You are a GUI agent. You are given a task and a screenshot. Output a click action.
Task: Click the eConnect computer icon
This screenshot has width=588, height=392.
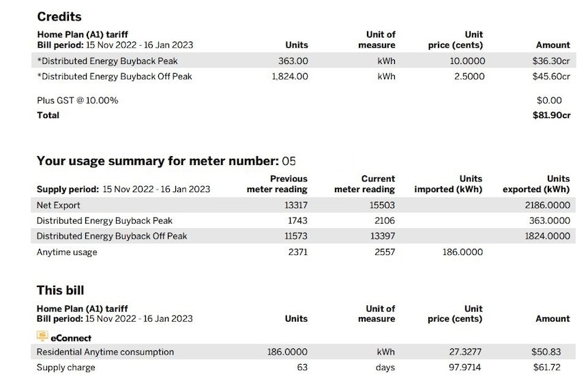[42, 336]
